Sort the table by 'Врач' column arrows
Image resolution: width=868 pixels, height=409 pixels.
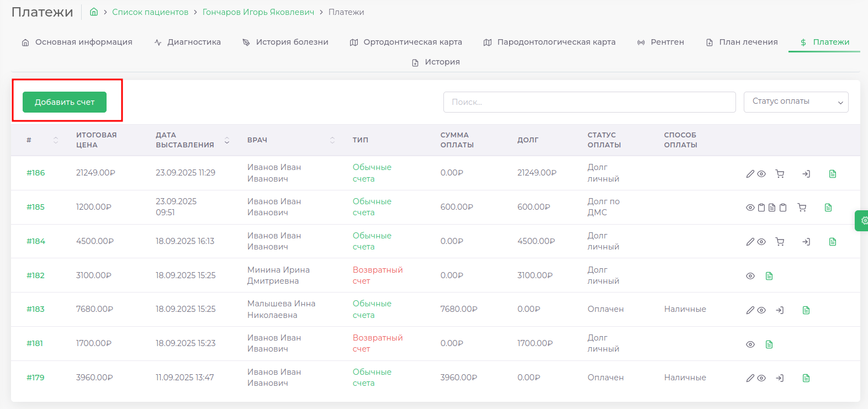(332, 140)
